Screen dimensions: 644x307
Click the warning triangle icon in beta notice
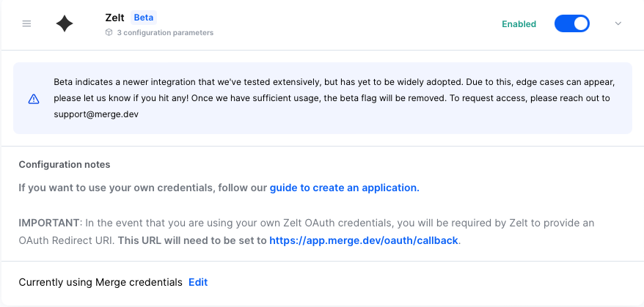click(34, 98)
